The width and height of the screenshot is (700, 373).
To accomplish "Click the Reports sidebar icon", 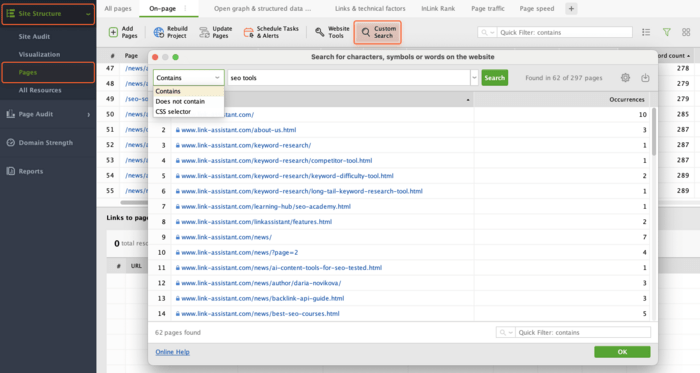I will [11, 171].
